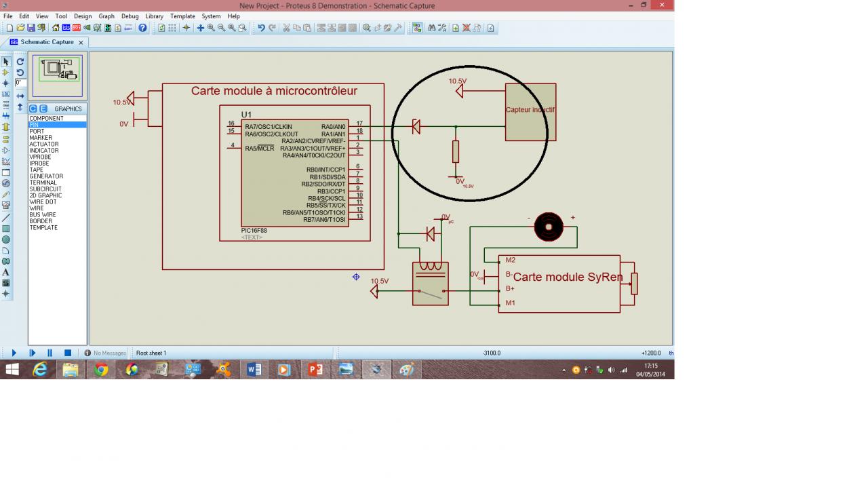This screenshot has height=481, width=868.
Task: Click the rotate clockwise icon
Action: click(20, 62)
